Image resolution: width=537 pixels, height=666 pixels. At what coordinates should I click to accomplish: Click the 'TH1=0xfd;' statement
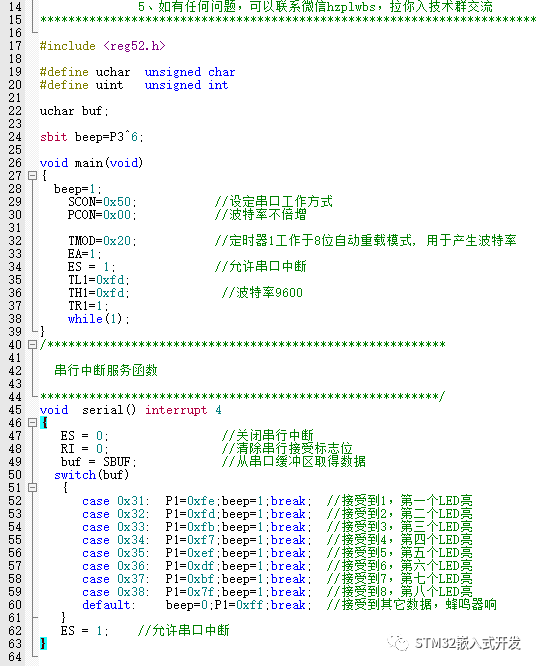99,293
